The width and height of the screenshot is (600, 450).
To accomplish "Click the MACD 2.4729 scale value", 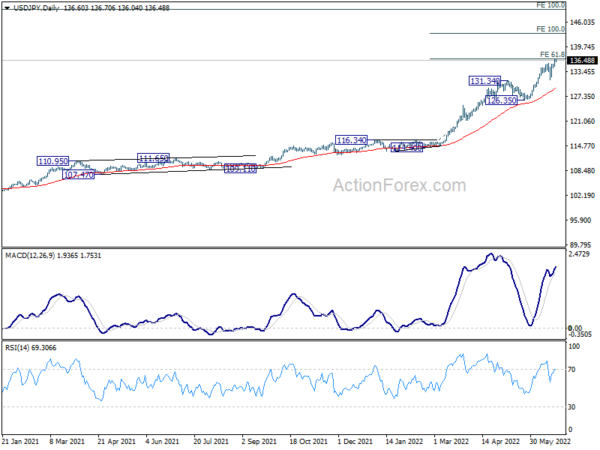I will tap(579, 254).
